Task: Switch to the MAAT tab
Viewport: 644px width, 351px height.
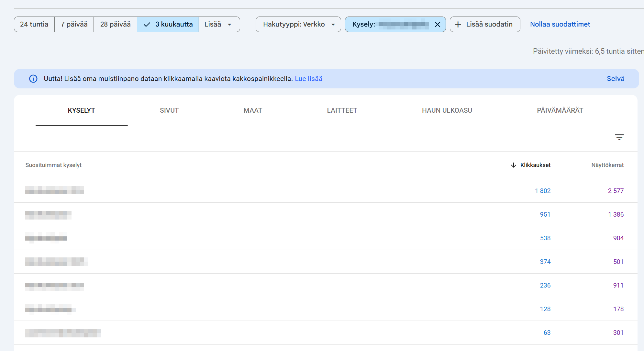Action: click(253, 110)
